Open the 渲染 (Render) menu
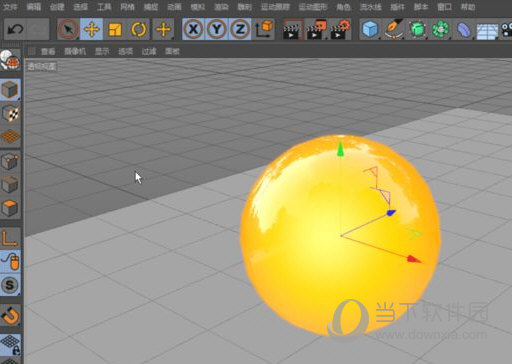Viewport: 512px width, 364px height. coord(221,7)
